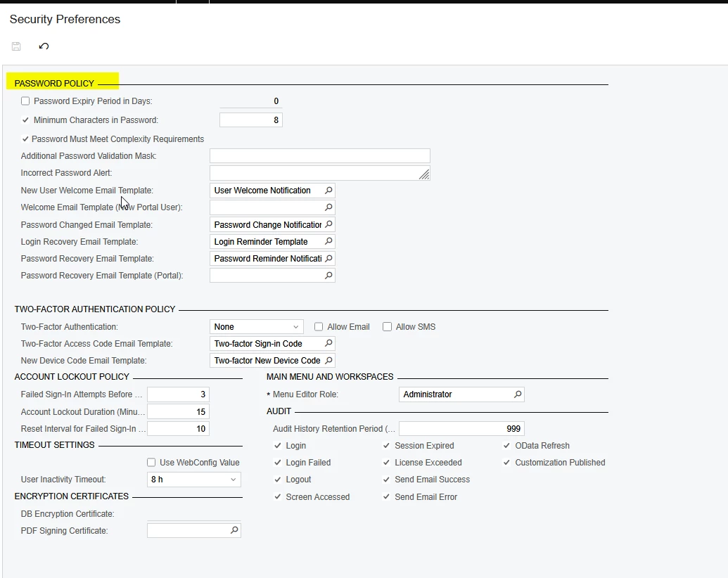The height and width of the screenshot is (578, 728).
Task: Open lookup for Two-Factor Access Code Email Template
Action: pyautogui.click(x=328, y=344)
